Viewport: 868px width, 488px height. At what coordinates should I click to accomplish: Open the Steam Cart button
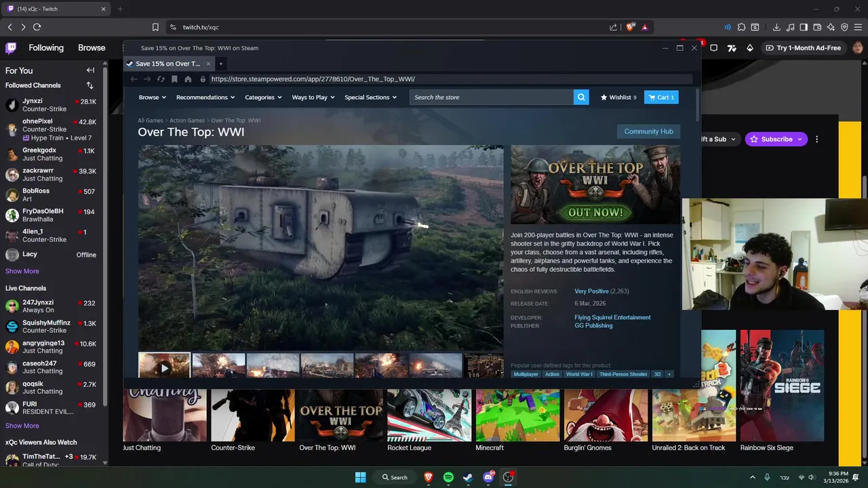[661, 98]
